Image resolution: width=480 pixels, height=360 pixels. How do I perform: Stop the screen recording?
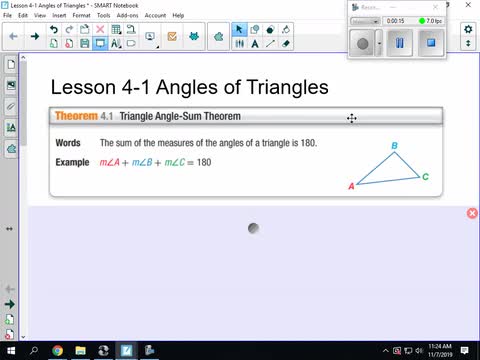[x=431, y=43]
